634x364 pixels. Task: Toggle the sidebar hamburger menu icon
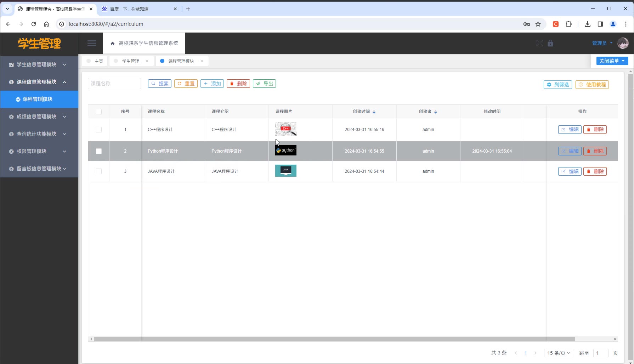point(92,43)
